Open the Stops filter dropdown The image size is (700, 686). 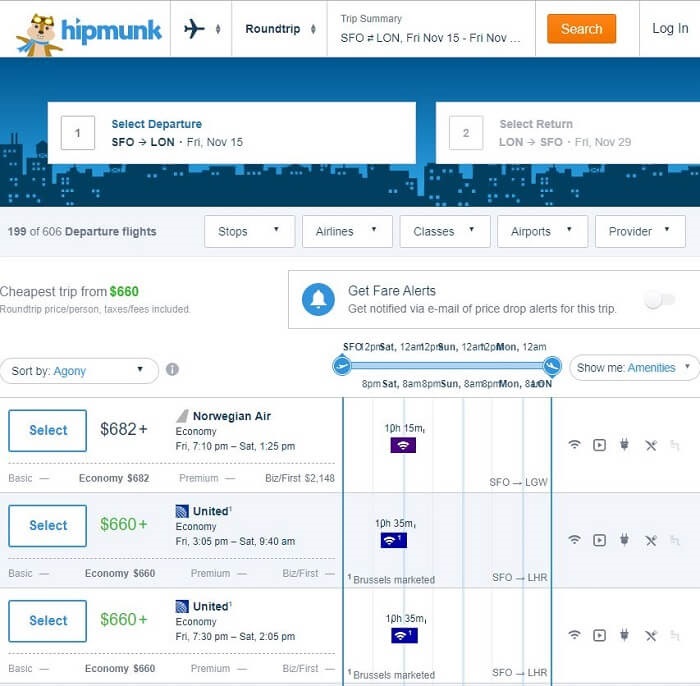coord(250,231)
